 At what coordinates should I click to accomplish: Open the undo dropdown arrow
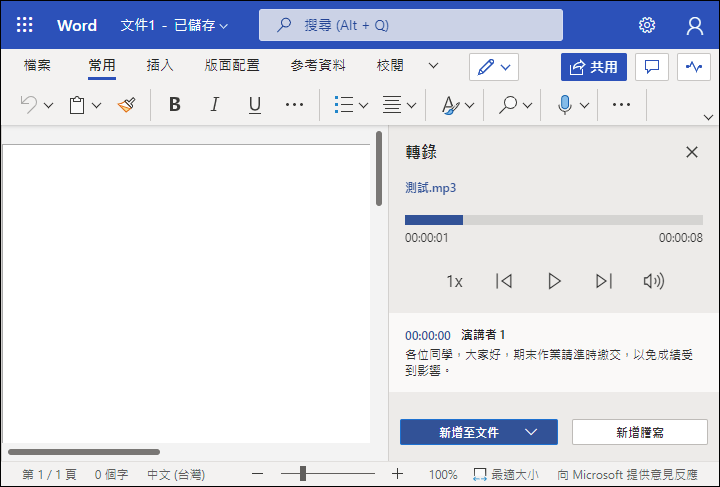49,106
